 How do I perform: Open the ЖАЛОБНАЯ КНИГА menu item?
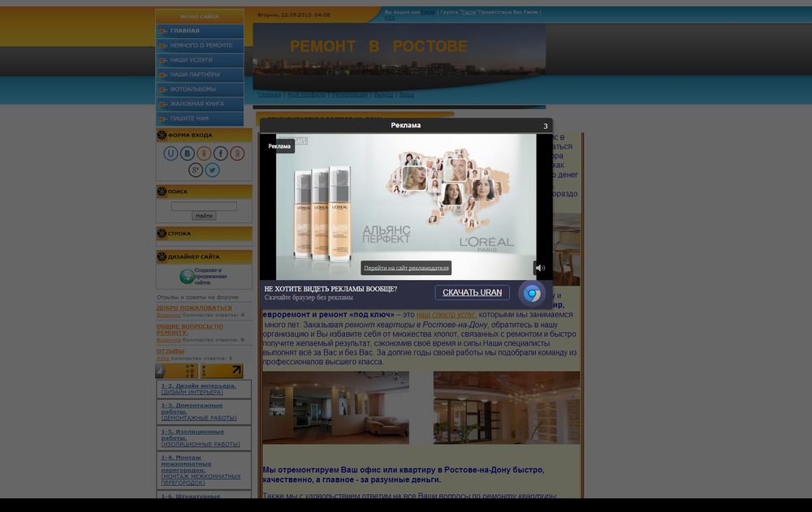[200, 104]
